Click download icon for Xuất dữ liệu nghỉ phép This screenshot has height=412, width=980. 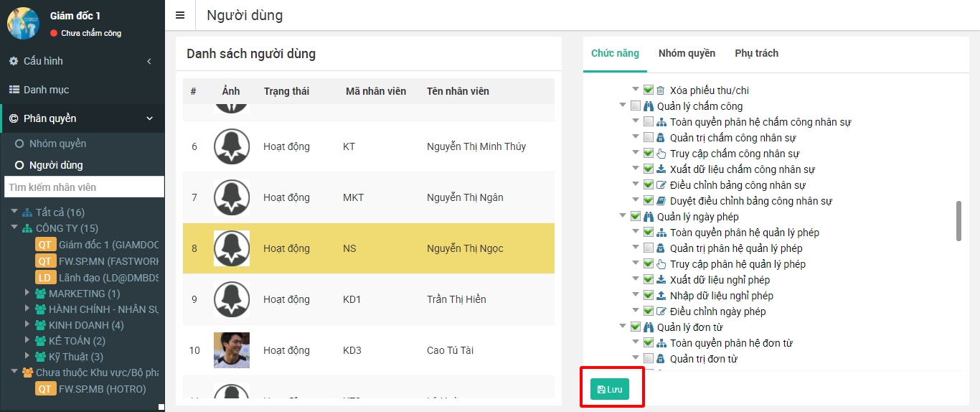tap(661, 280)
